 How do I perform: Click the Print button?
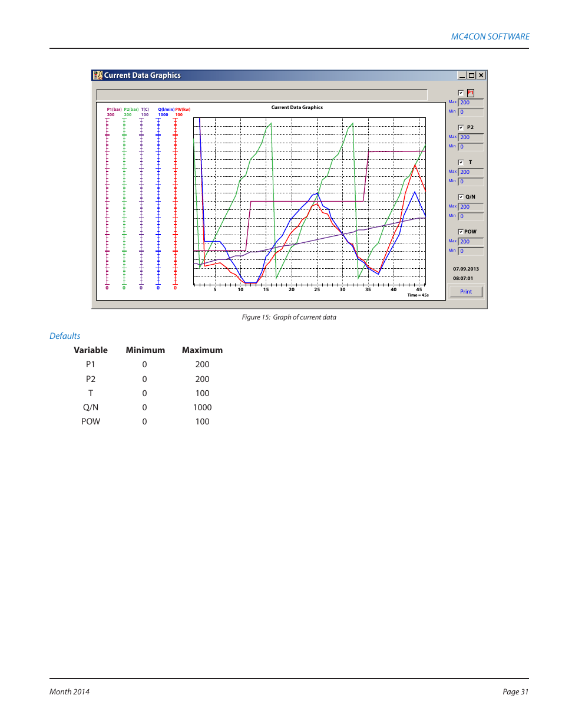466,292
